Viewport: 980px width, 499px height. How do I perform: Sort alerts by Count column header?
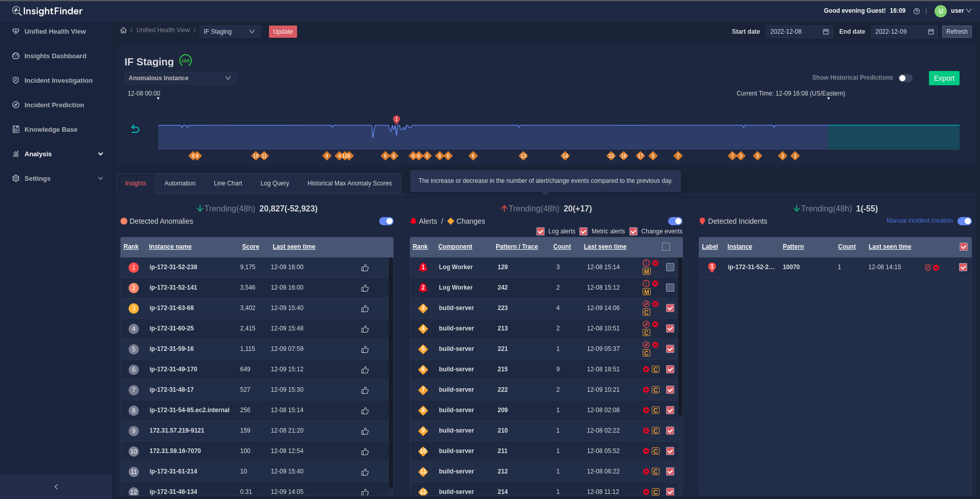click(x=562, y=247)
